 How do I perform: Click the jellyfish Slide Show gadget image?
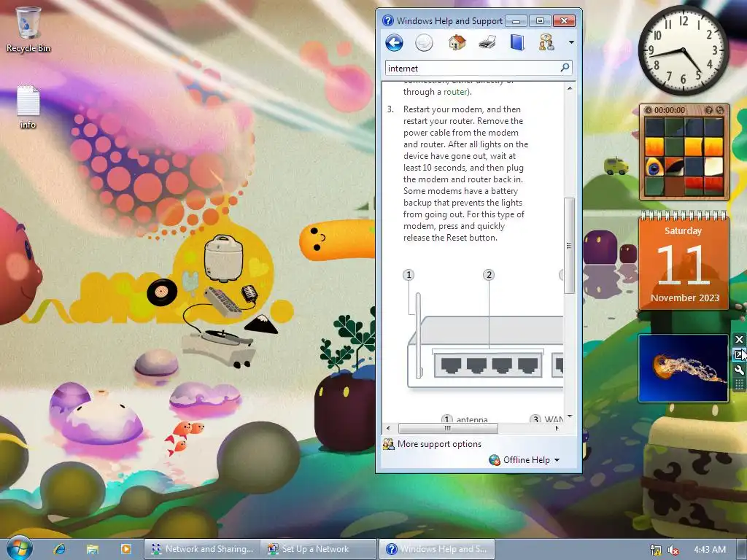[x=683, y=368]
